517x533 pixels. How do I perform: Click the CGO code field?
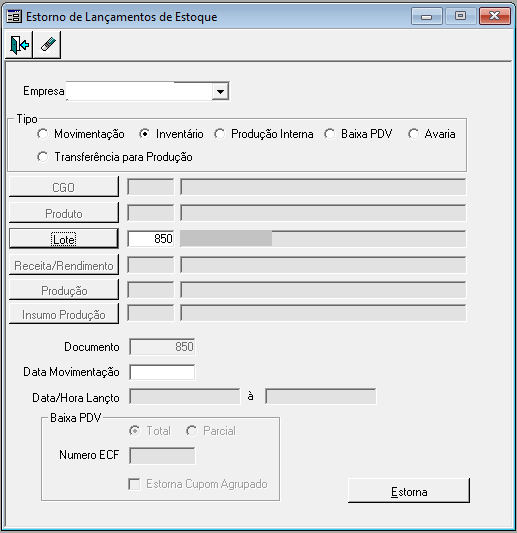click(151, 187)
